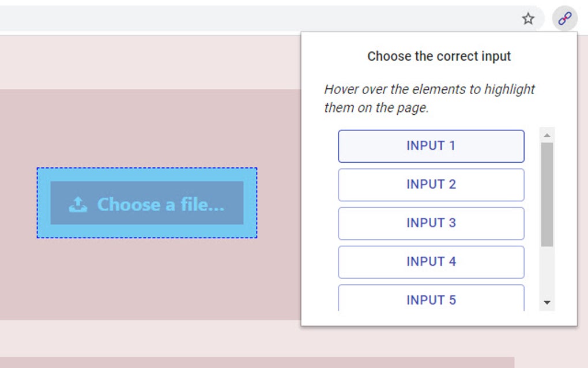The height and width of the screenshot is (368, 588).
Task: Click the "Choose a file..." text label
Action: tap(160, 204)
